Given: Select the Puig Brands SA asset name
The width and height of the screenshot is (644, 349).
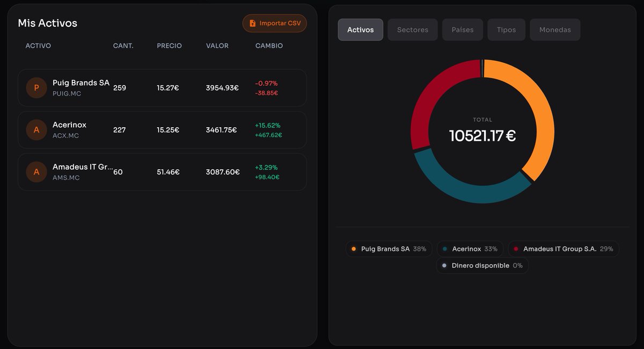Looking at the screenshot, I should (81, 83).
